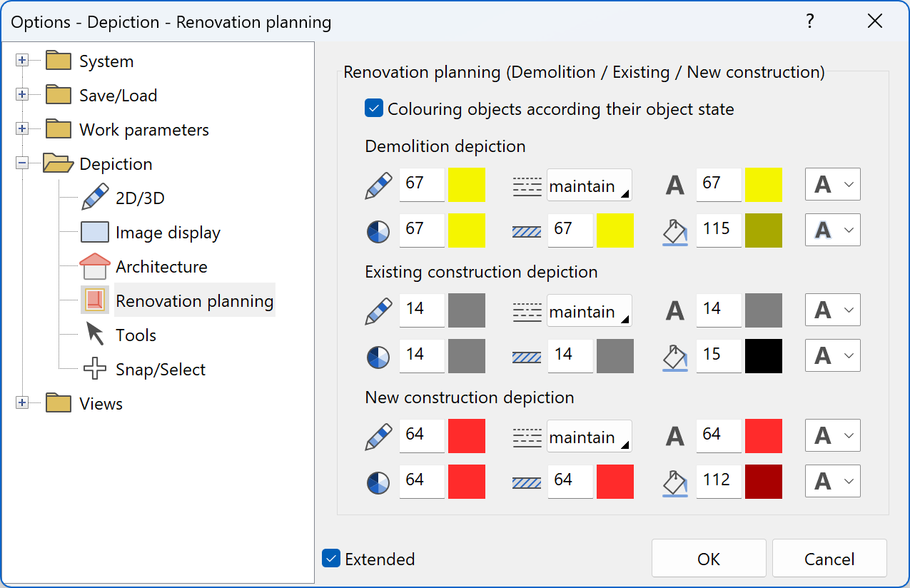Screen dimensions: 910x588
Task: Click the yellow color swatch beside value 115
Action: coord(763,230)
